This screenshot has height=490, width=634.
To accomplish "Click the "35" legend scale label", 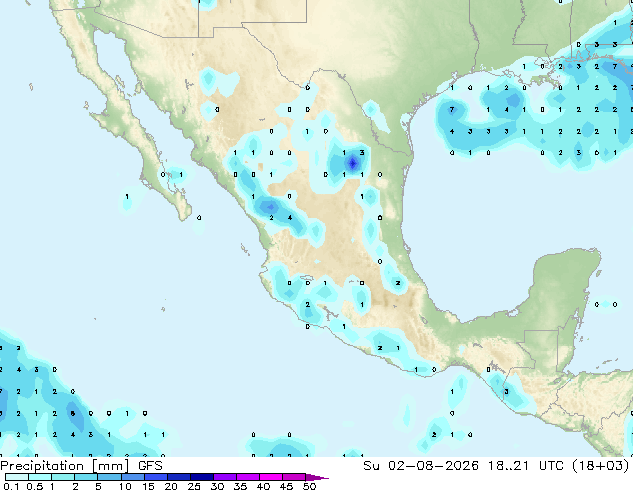I will pyautogui.click(x=240, y=486).
